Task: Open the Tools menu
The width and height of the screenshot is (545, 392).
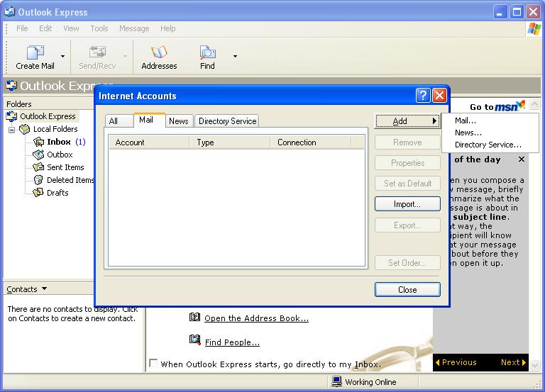Action: click(x=99, y=28)
